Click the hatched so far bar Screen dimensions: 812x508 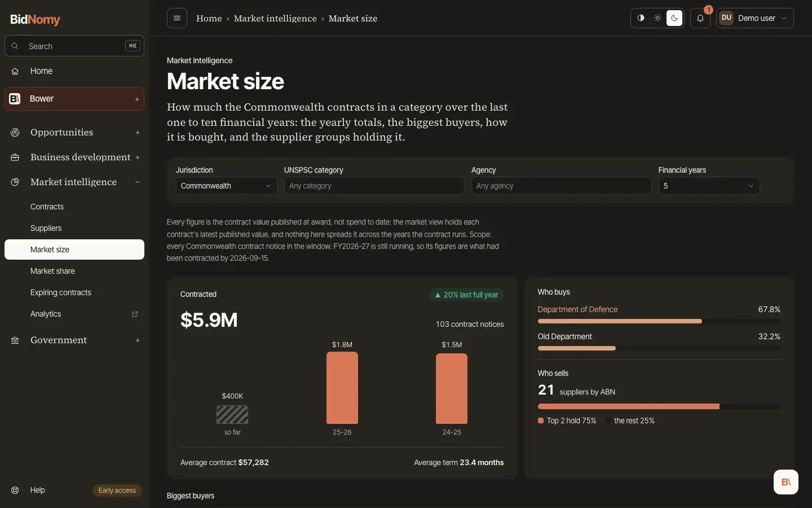(232, 415)
